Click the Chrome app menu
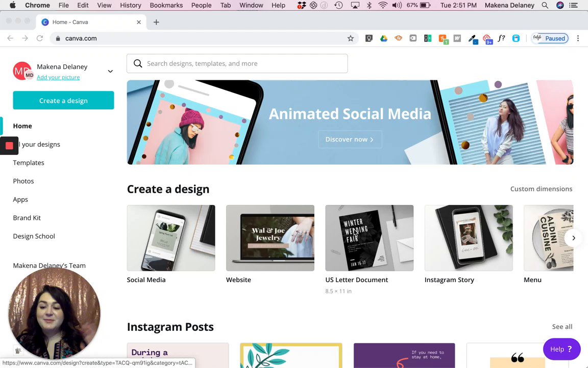Viewport: 588px width, 368px height. coord(37,5)
